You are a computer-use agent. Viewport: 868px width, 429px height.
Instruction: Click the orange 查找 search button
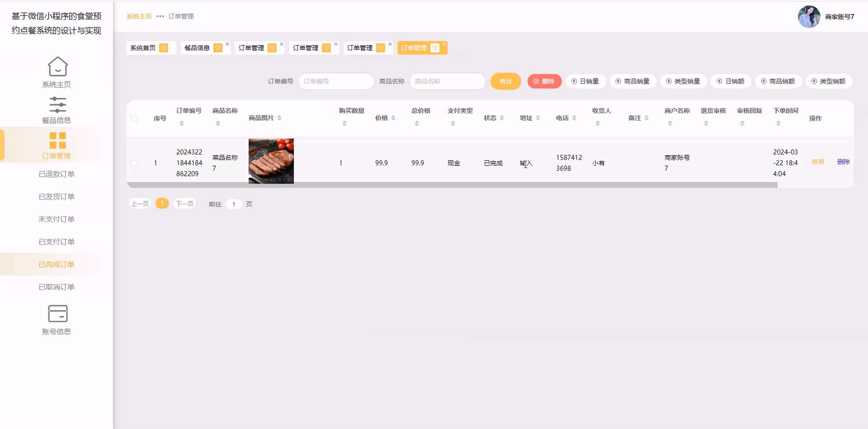505,81
